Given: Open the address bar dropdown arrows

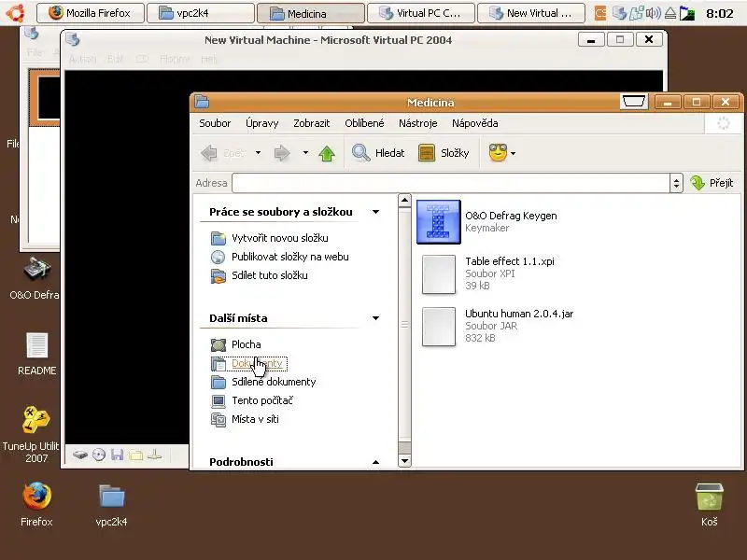Looking at the screenshot, I should coord(676,183).
